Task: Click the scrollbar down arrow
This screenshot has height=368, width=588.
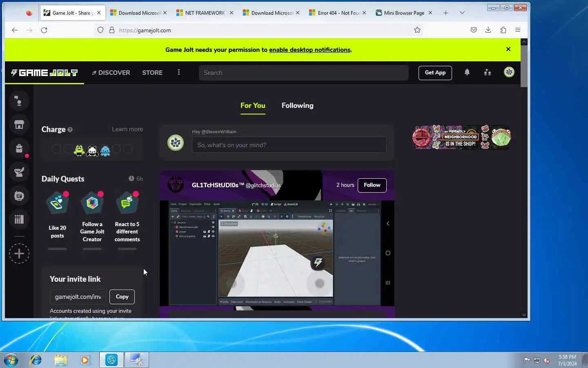Action: click(524, 315)
